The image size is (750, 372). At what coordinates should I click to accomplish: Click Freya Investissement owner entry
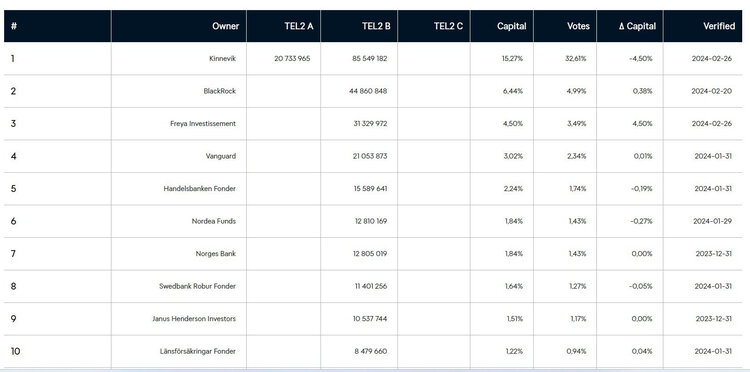203,124
